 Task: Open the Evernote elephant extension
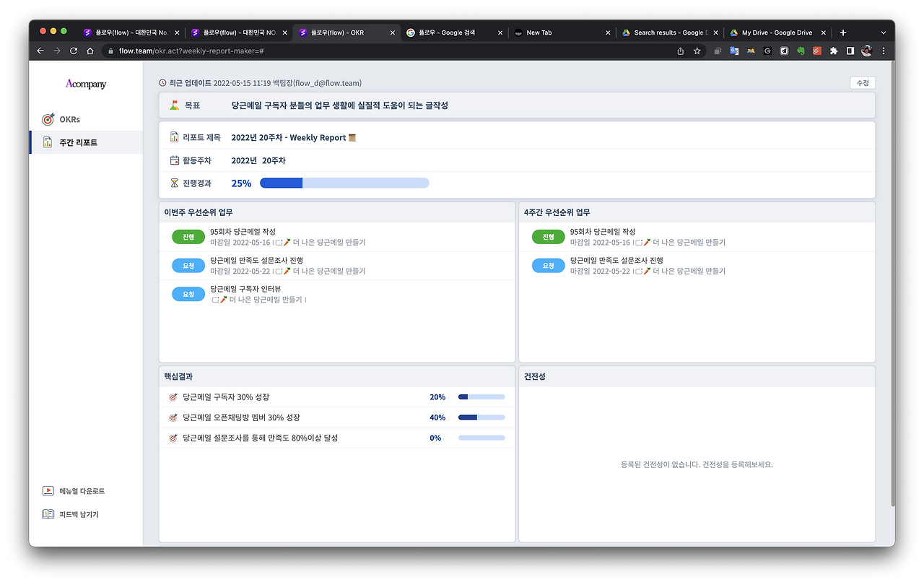pyautogui.click(x=801, y=51)
